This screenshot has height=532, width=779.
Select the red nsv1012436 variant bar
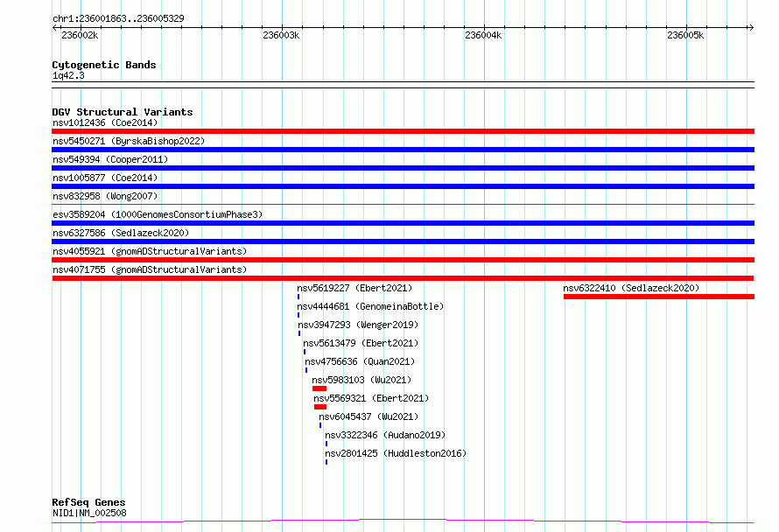[403, 131]
